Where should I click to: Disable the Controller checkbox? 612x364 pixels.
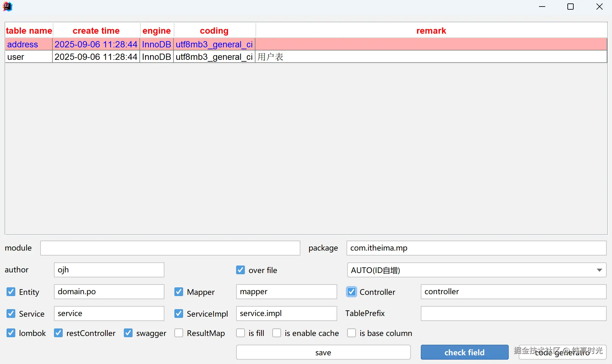352,292
